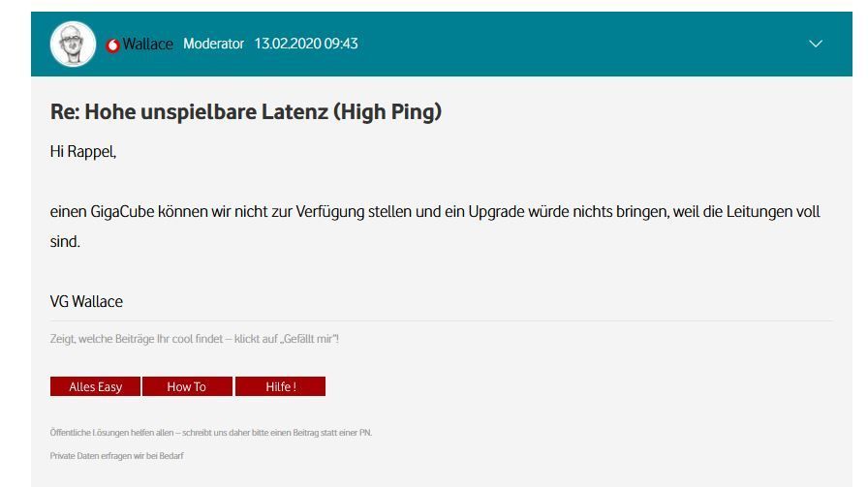Click the teal post header bar
This screenshot has width=868, height=487.
pos(441,44)
